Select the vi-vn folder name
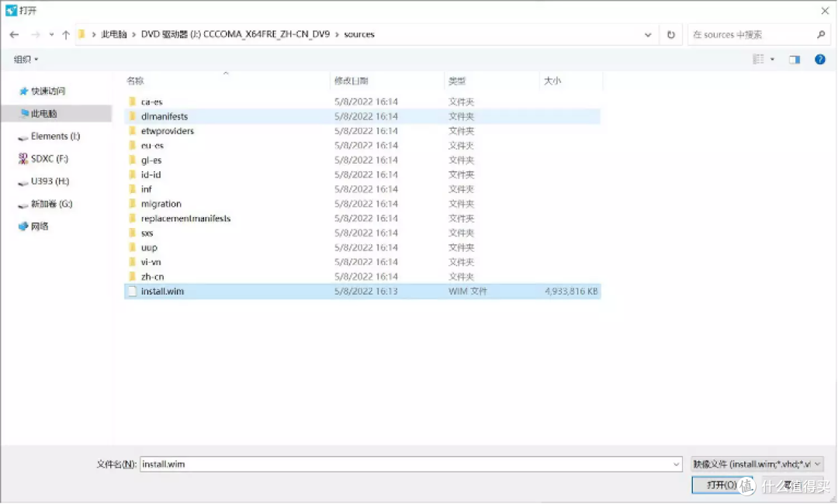This screenshot has width=838, height=504. 151,262
